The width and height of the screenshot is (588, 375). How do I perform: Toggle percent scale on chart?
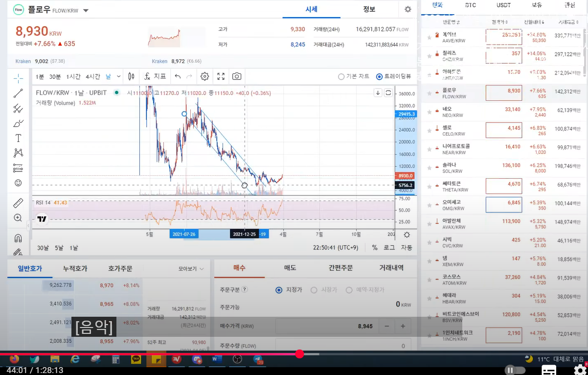click(x=375, y=248)
